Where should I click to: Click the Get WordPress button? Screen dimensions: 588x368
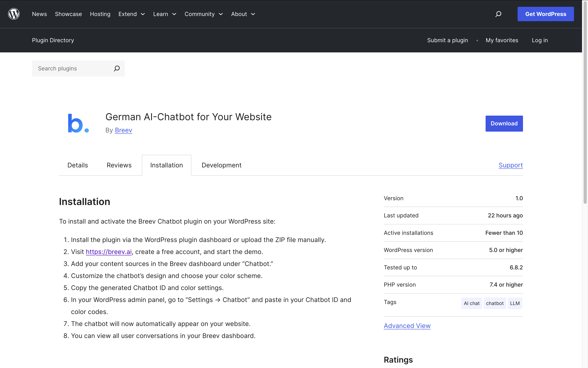[546, 14]
